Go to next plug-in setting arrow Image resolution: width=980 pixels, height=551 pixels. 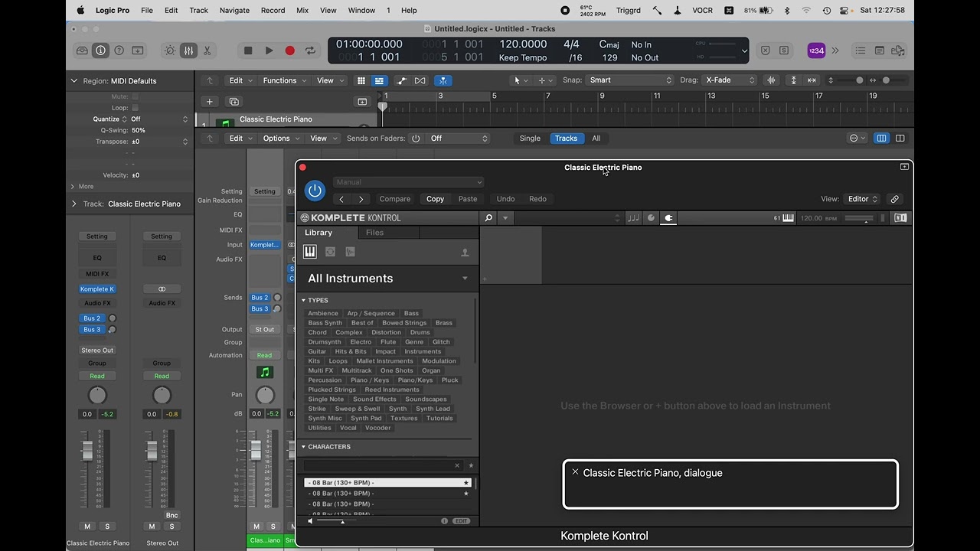coord(361,199)
